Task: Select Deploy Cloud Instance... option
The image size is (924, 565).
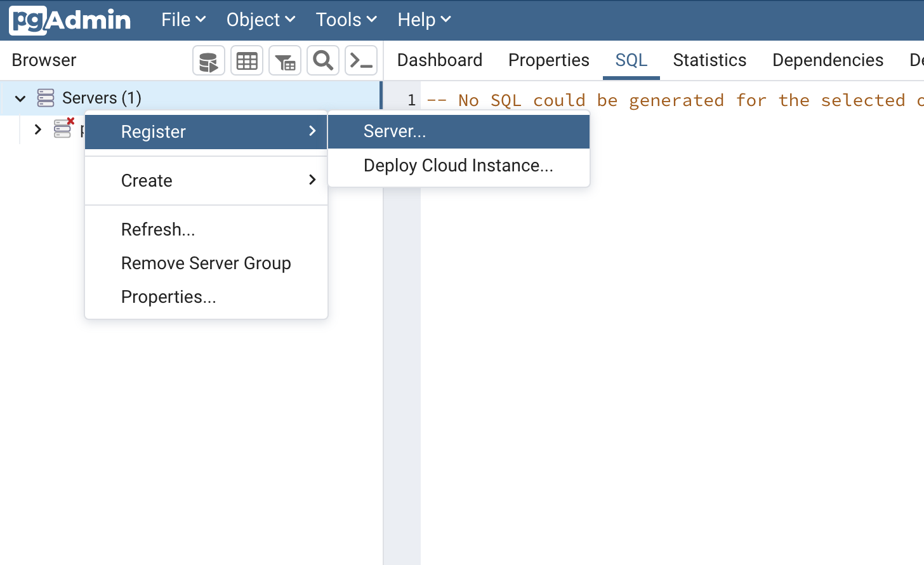Action: [458, 166]
